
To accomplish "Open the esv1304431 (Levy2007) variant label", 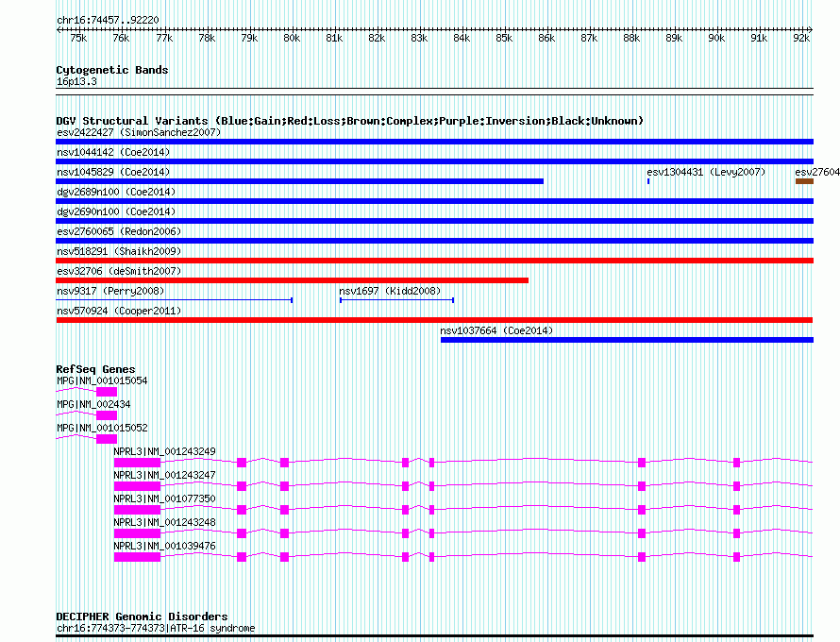I will pyautogui.click(x=706, y=172).
